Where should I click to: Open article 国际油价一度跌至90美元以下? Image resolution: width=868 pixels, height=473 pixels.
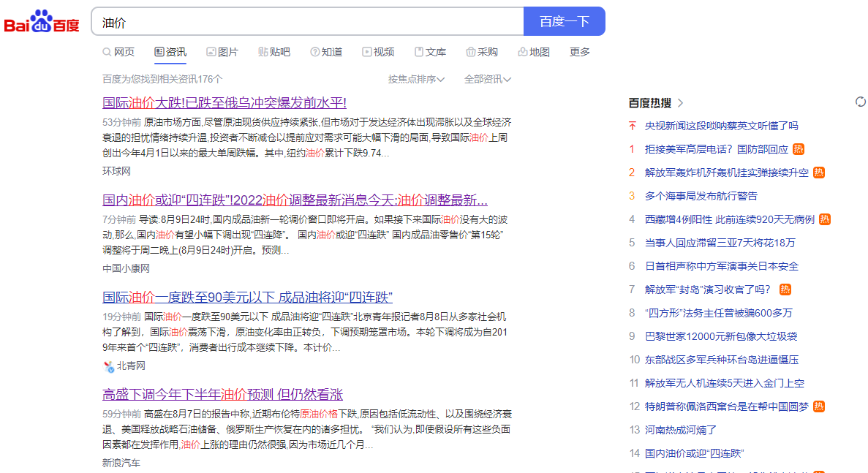247,297
